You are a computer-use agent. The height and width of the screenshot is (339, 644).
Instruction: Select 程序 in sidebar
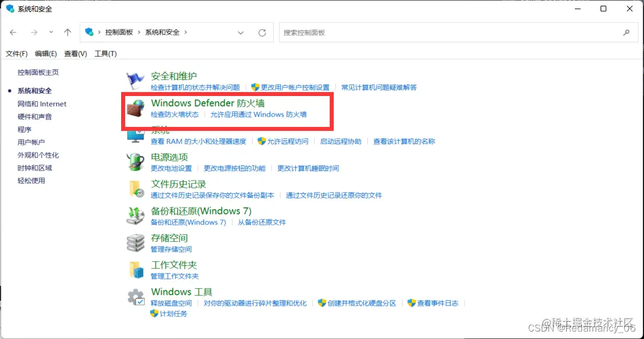tap(24, 129)
